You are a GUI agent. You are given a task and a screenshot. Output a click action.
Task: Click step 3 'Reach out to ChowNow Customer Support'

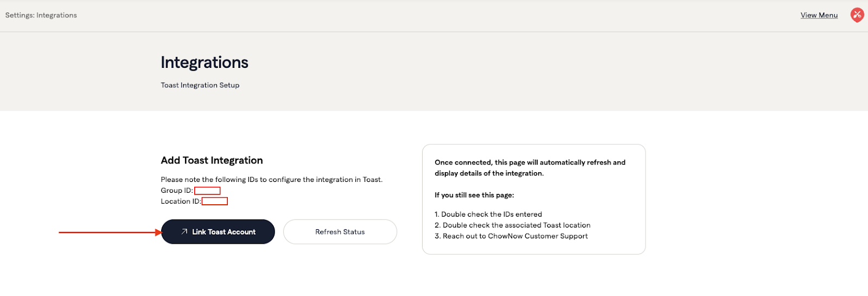511,236
